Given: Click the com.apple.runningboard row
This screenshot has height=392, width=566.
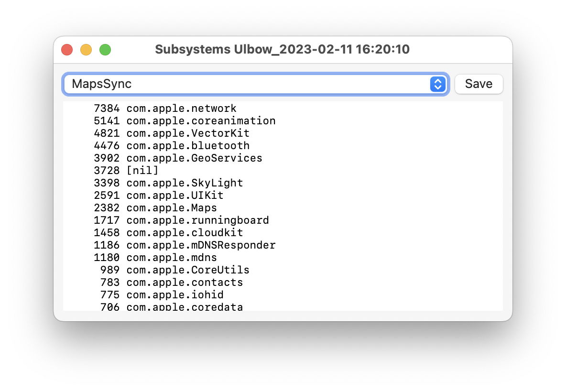Looking at the screenshot, I should 197,220.
